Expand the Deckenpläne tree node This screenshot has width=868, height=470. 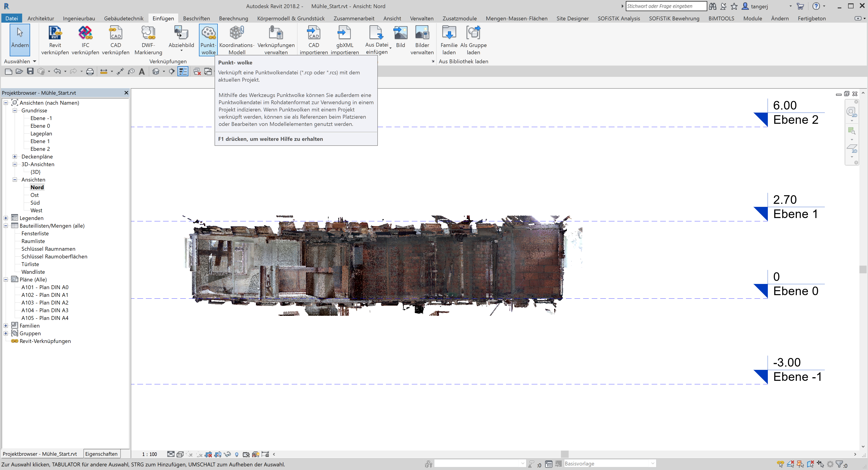[x=15, y=157]
